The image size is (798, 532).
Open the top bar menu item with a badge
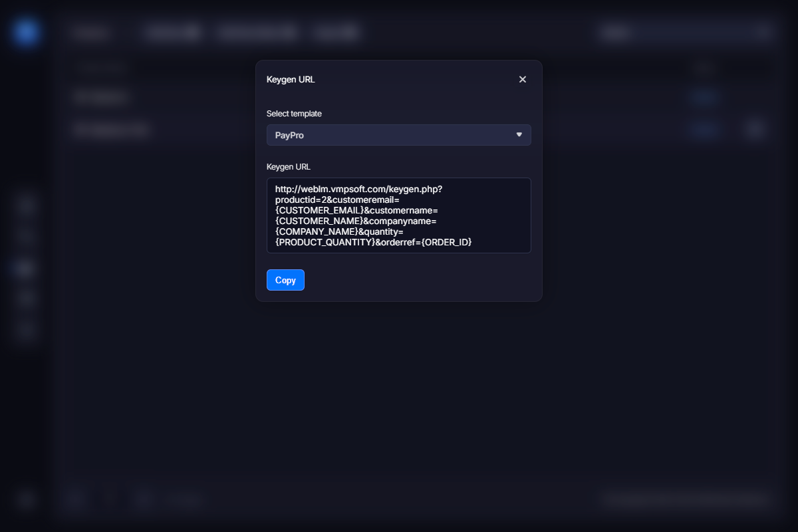pos(171,32)
